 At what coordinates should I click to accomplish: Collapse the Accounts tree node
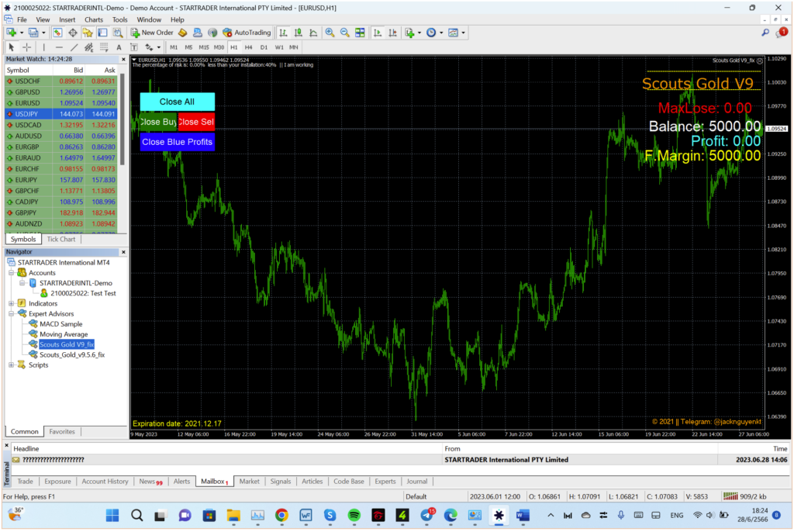[x=11, y=272]
